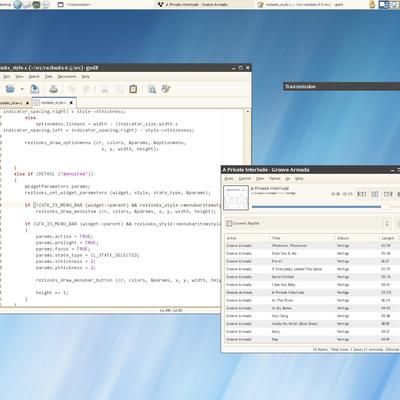400x400 pixels.
Task: Click the 'A Private Interlude' taskbar entry
Action: pyautogui.click(x=204, y=5)
